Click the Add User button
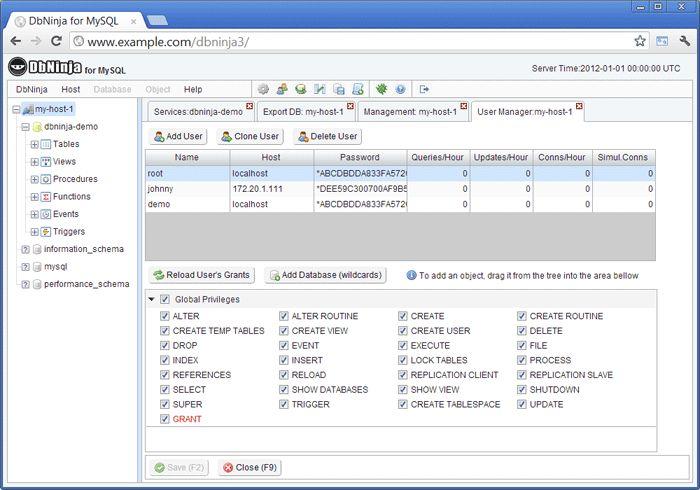This screenshot has height=490, width=700. coord(178,136)
